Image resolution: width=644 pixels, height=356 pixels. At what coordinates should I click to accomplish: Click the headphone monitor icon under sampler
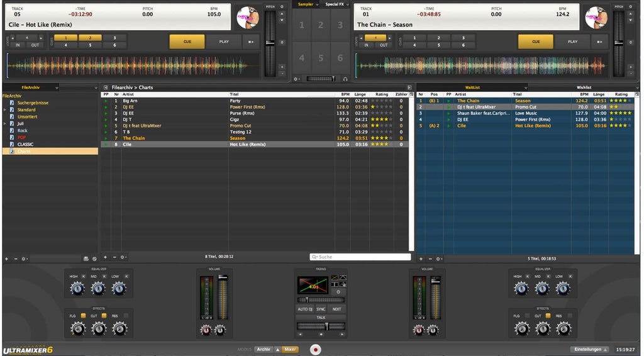click(345, 79)
